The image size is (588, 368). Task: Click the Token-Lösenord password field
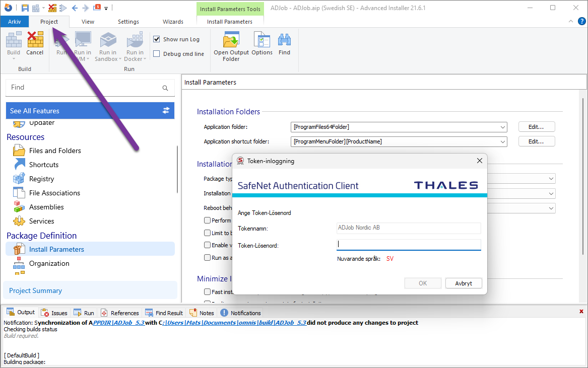[x=409, y=245]
